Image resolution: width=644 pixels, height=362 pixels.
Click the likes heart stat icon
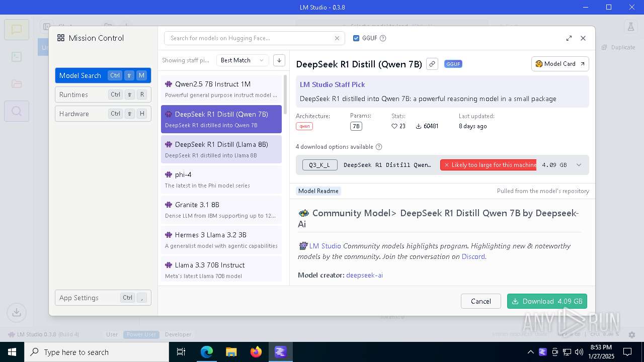click(394, 126)
